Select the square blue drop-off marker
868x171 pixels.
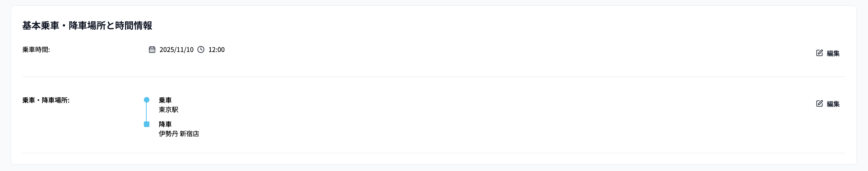coord(147,124)
